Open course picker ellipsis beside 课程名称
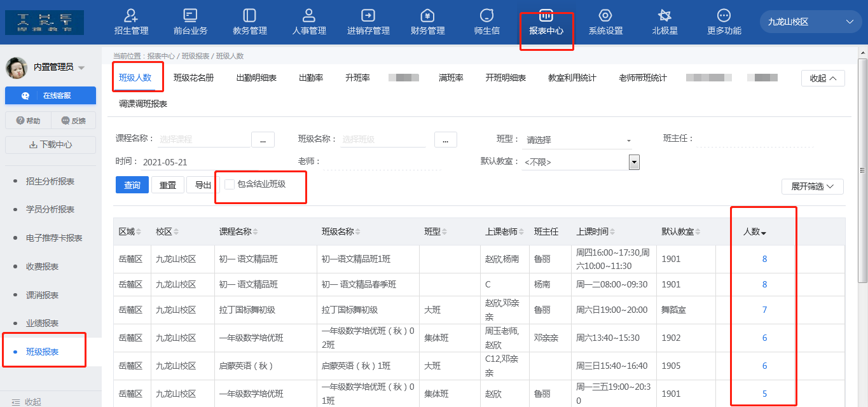868x407 pixels. tap(263, 139)
